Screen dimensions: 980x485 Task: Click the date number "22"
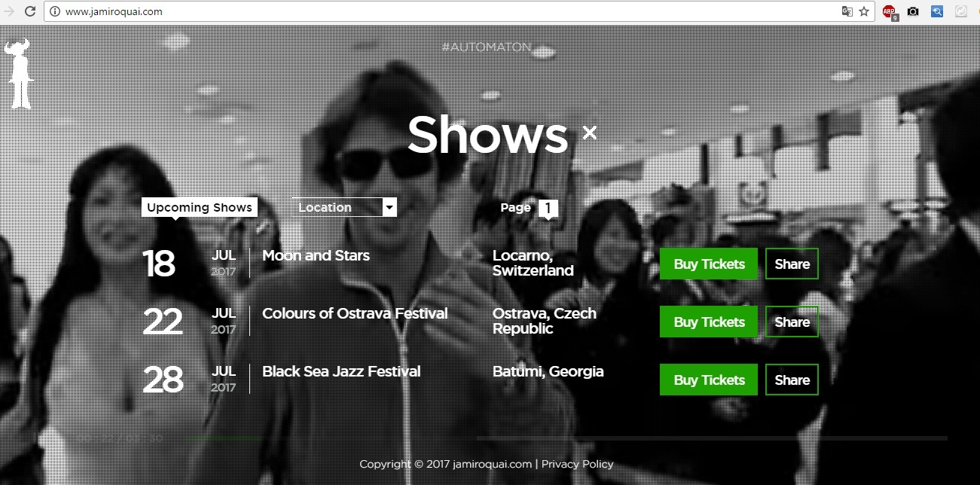point(163,322)
